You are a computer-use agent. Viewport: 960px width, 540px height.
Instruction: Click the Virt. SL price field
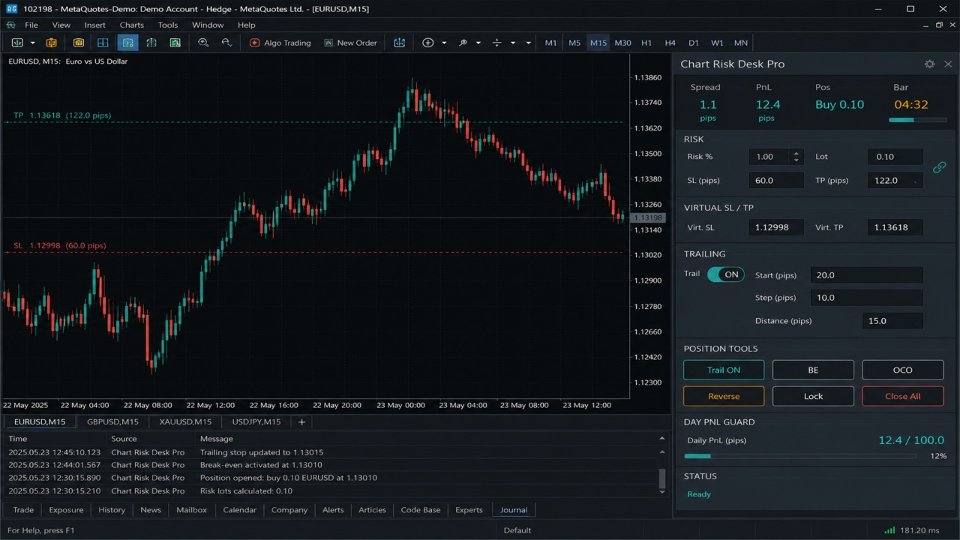click(776, 227)
